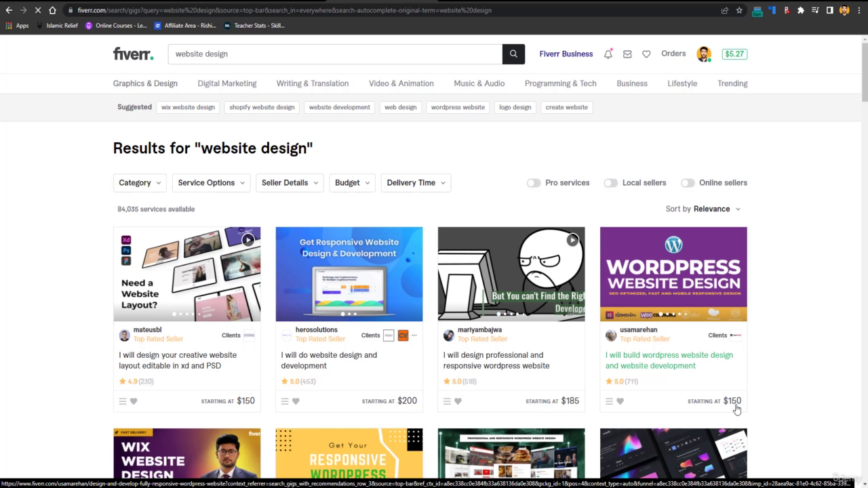Play the video preview on mariyambajwa's gig
The image size is (868, 488).
[x=573, y=239]
